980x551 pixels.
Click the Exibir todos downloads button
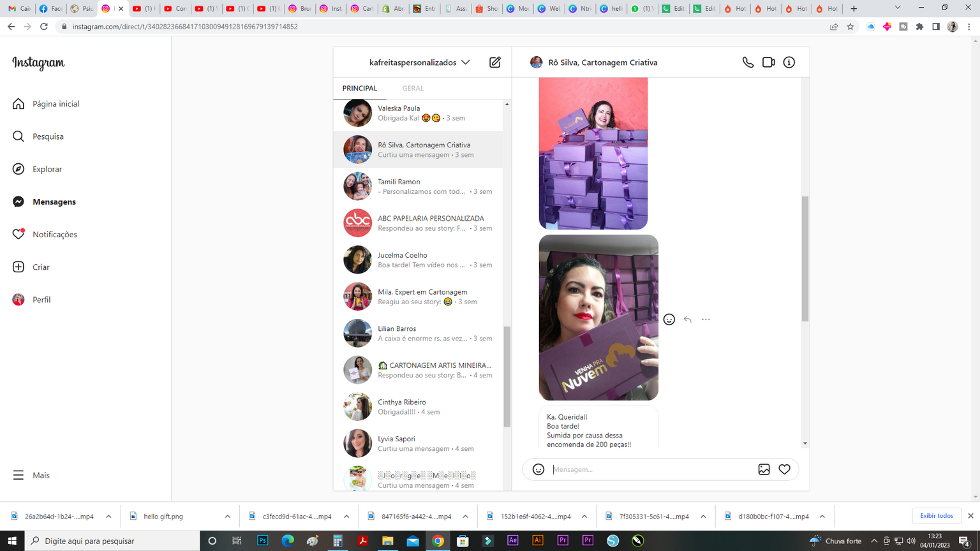(936, 516)
